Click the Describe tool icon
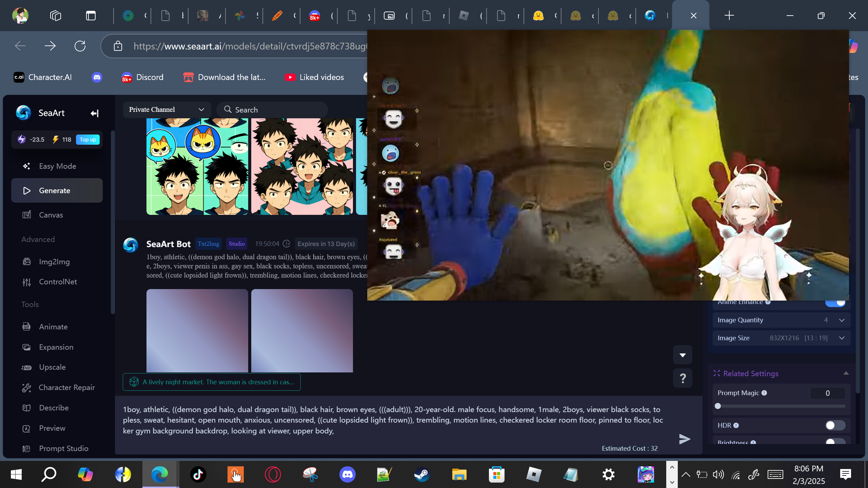Screen dimensions: 868x488 tap(26, 408)
